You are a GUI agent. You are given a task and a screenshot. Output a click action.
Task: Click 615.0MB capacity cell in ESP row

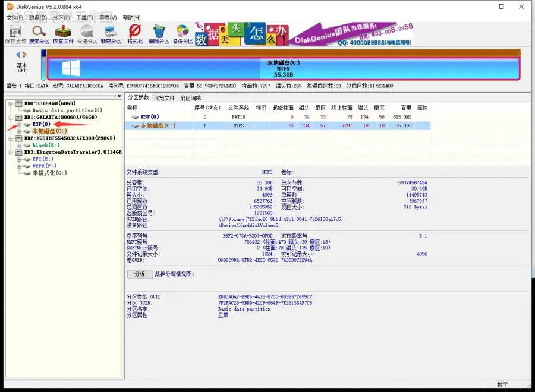(x=402, y=117)
